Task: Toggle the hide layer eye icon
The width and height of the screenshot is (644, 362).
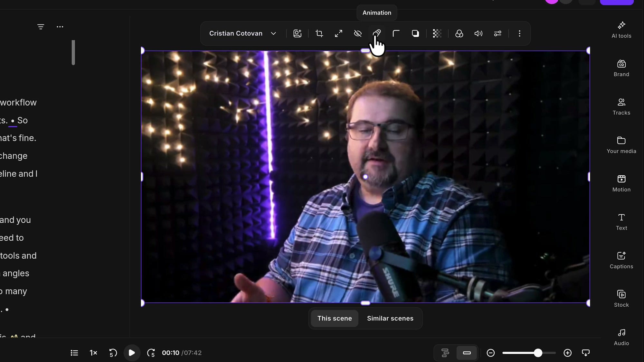Action: pos(358,33)
